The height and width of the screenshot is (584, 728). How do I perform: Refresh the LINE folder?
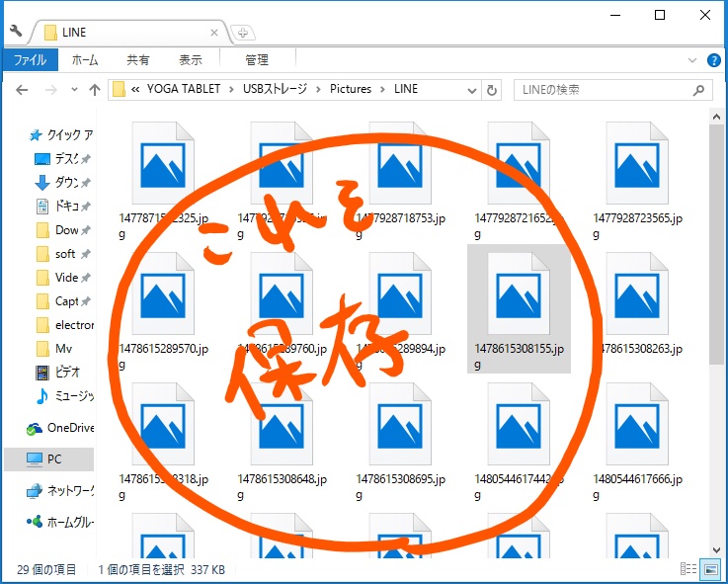pyautogui.click(x=492, y=90)
